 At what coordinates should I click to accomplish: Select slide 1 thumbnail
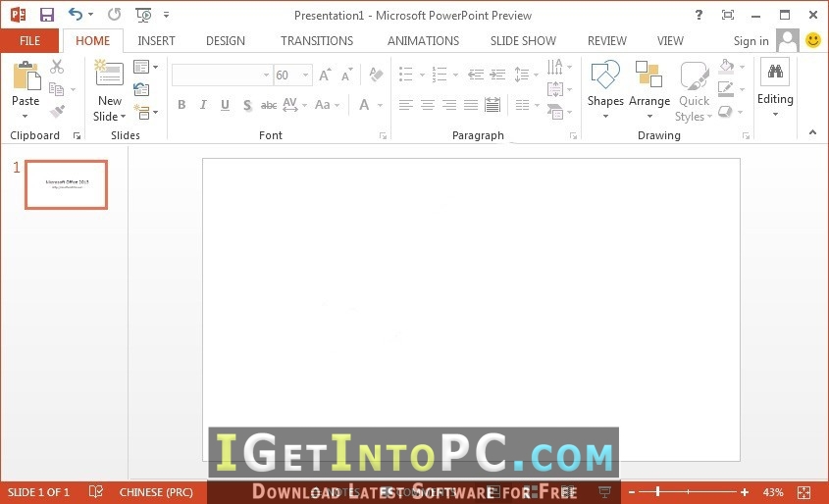point(66,184)
